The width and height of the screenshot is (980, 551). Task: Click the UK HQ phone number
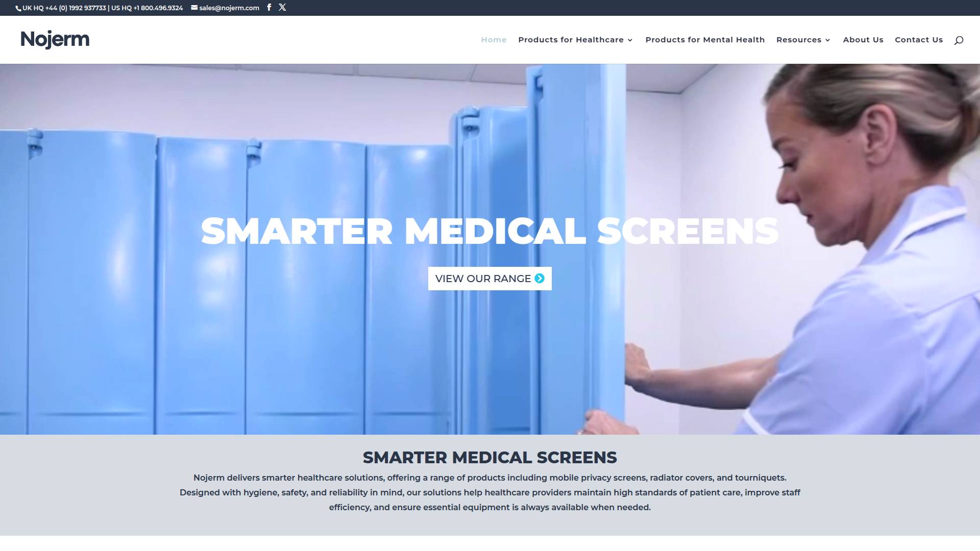76,8
